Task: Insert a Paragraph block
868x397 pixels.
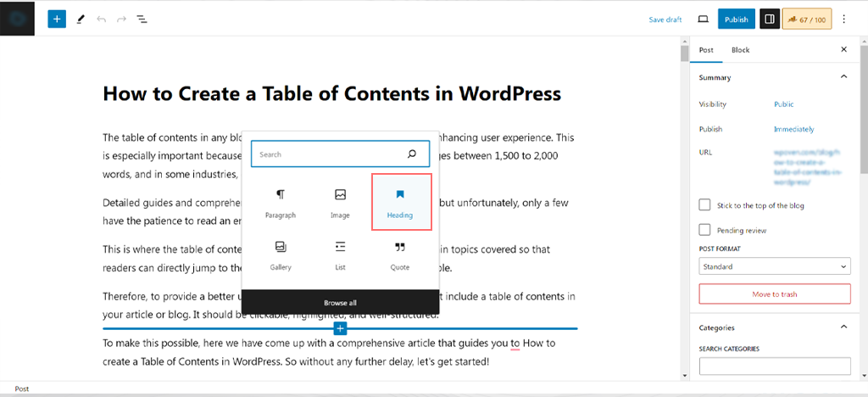Action: click(x=281, y=204)
